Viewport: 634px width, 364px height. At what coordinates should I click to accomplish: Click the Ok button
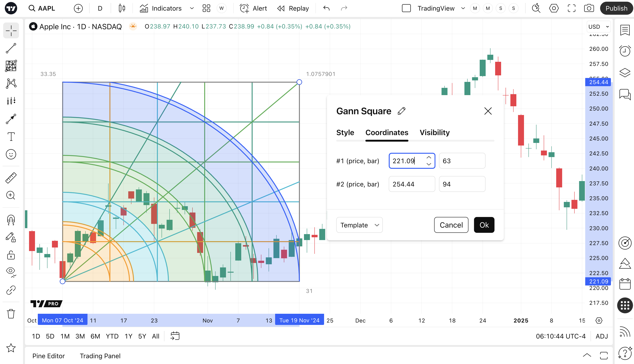pyautogui.click(x=484, y=225)
